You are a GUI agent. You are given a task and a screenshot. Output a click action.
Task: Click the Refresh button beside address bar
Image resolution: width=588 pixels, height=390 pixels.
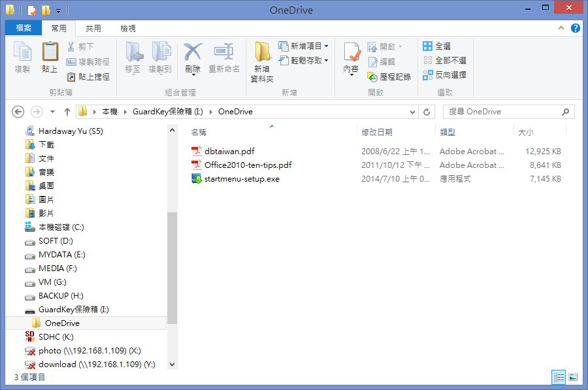point(427,112)
